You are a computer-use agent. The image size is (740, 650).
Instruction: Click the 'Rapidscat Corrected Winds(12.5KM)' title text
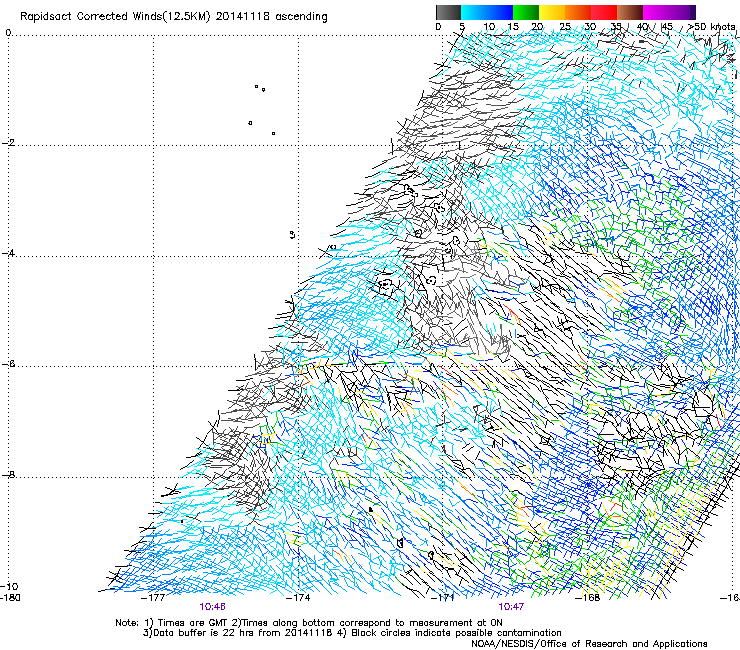pyautogui.click(x=115, y=16)
